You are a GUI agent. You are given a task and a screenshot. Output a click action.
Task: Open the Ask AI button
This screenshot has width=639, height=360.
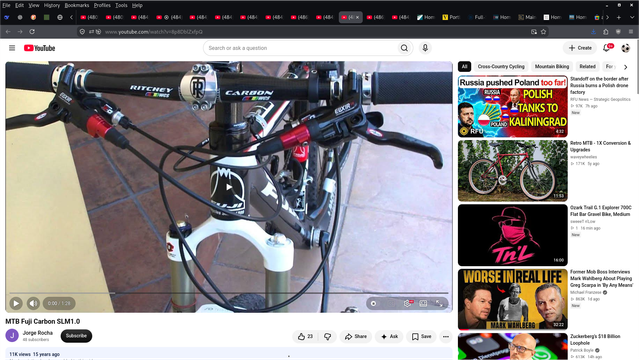tap(389, 336)
